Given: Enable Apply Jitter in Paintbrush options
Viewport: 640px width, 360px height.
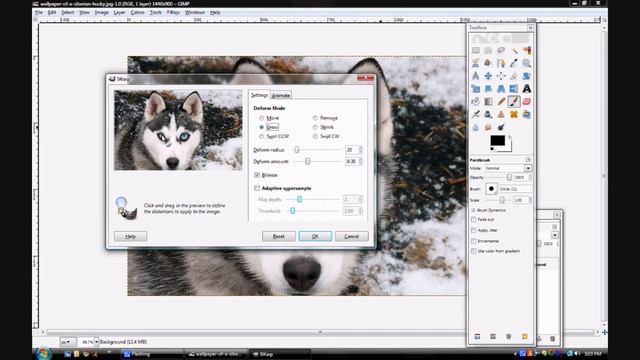Looking at the screenshot, I should (x=473, y=230).
